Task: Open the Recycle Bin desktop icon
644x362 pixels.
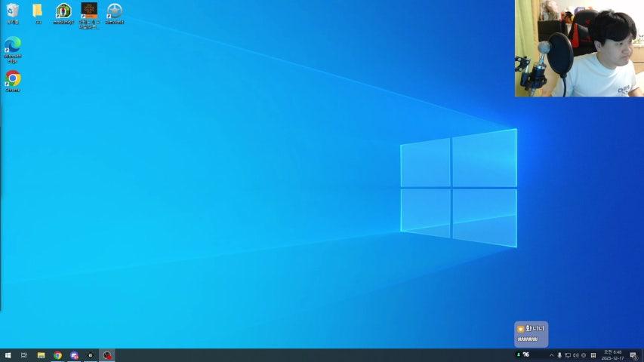Action: pos(12,14)
